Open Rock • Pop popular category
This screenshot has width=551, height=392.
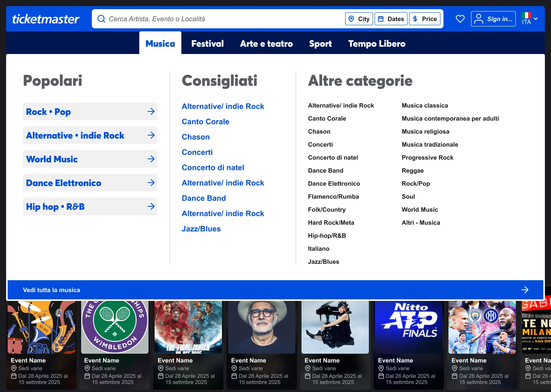pyautogui.click(x=90, y=111)
